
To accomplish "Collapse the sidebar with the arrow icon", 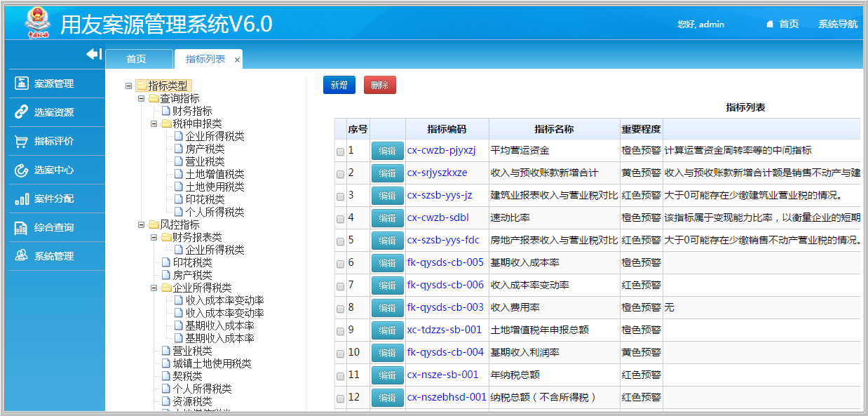I will (x=94, y=54).
